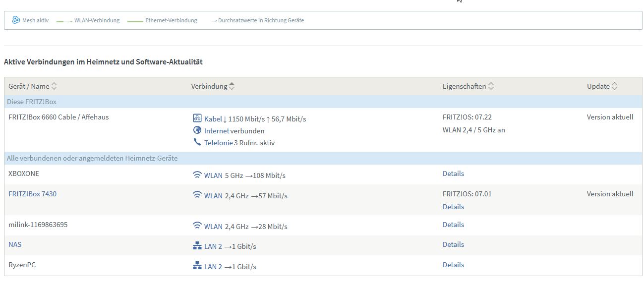Image resolution: width=644 pixels, height=291 pixels.
Task: Click WLAN link in XBOXONE row
Action: pyautogui.click(x=213, y=175)
